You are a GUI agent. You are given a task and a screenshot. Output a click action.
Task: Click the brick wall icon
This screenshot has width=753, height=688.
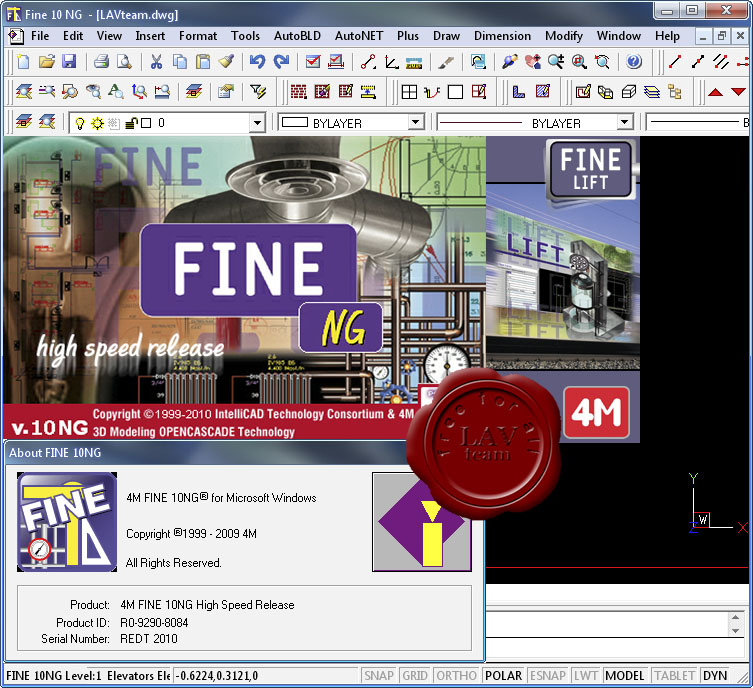point(298,91)
